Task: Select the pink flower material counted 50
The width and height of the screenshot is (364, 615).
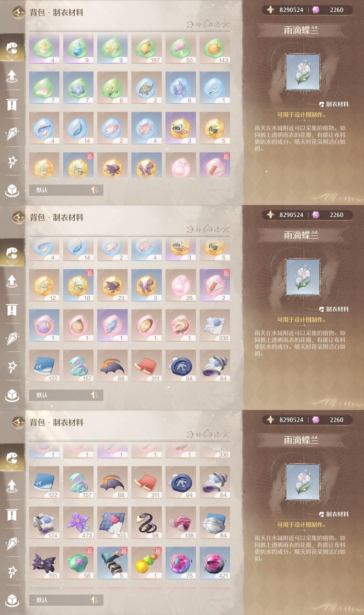Action: pos(181,48)
